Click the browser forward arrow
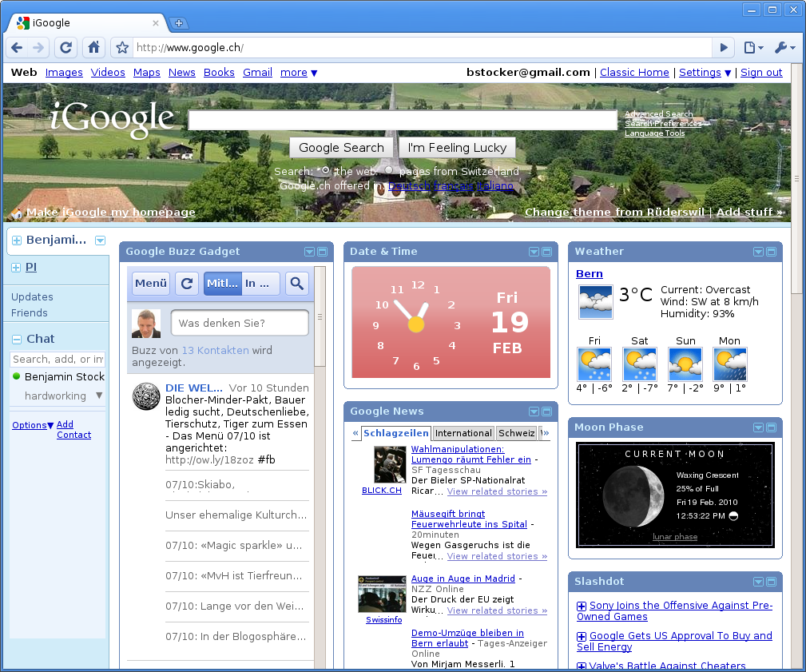This screenshot has width=806, height=672. [x=38, y=48]
